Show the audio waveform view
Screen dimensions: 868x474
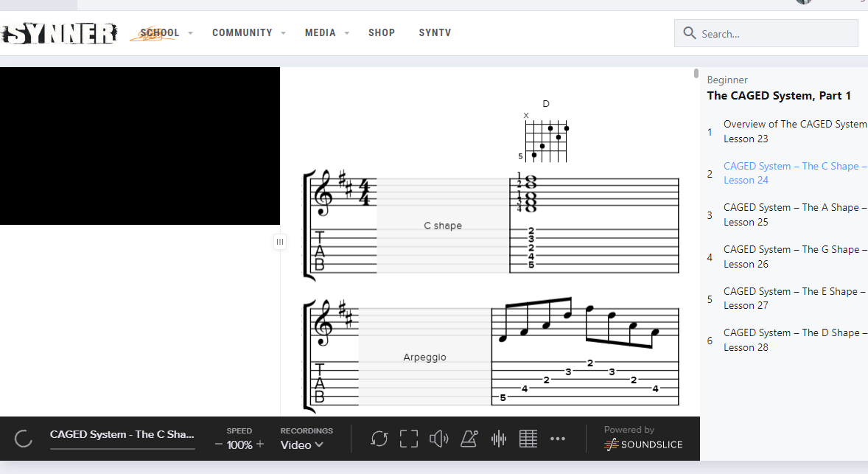pos(499,439)
